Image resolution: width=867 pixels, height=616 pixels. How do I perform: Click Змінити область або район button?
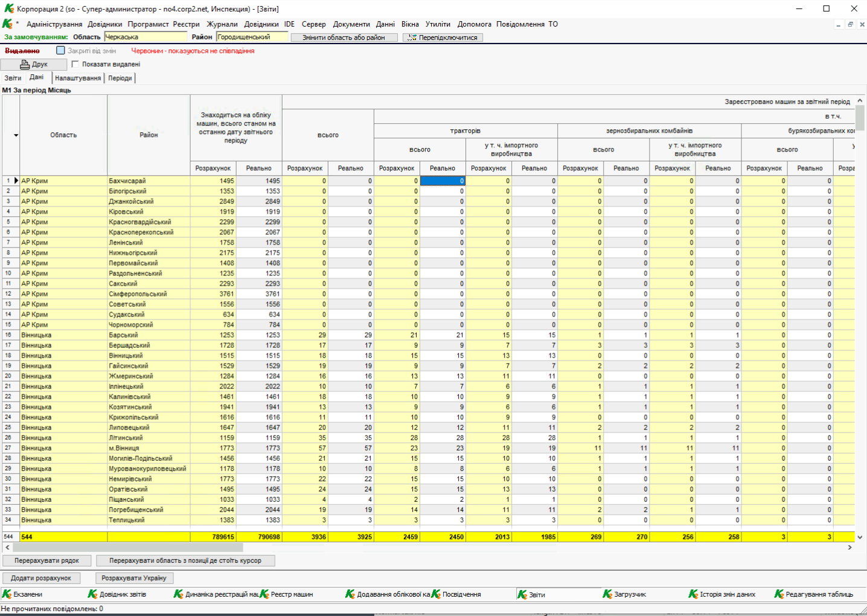344,37
